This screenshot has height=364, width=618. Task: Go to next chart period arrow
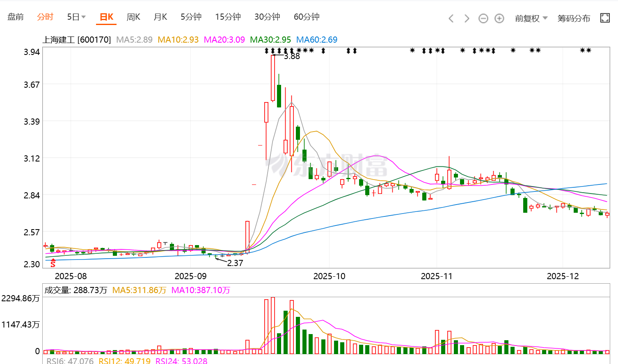467,18
